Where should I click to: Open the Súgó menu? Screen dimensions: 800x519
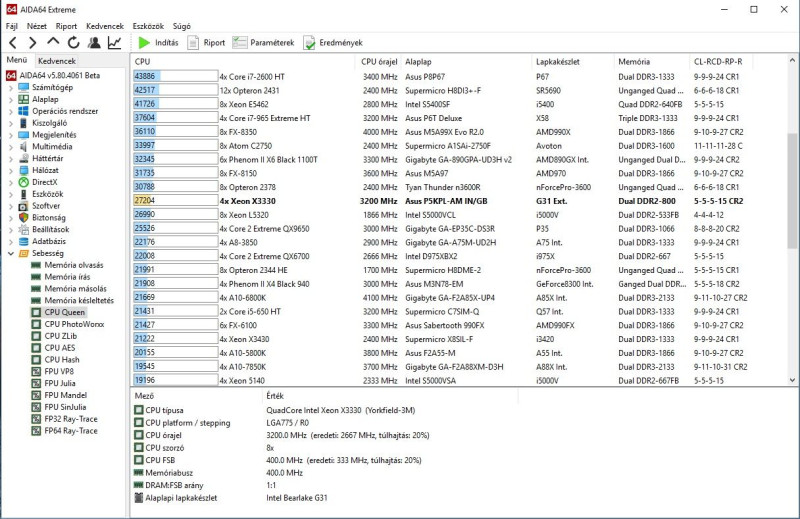coord(182,26)
